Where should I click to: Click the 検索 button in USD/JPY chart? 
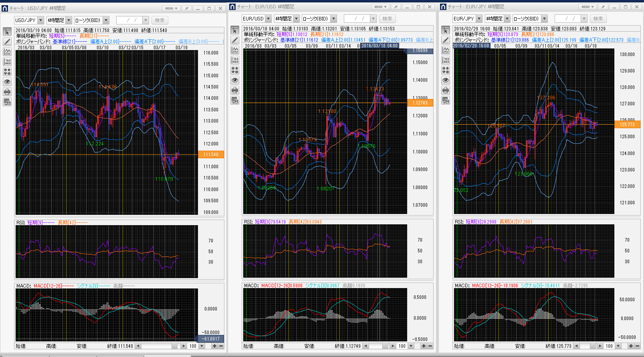[x=159, y=20]
